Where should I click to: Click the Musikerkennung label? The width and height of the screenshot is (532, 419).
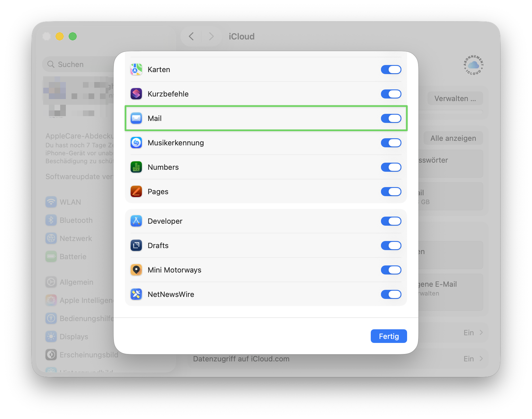(x=176, y=143)
